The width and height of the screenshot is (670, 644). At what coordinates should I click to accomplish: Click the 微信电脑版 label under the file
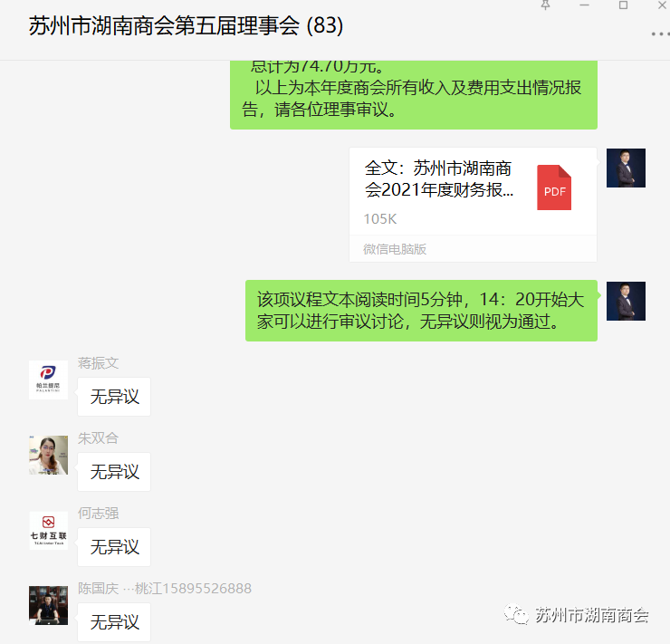[395, 249]
